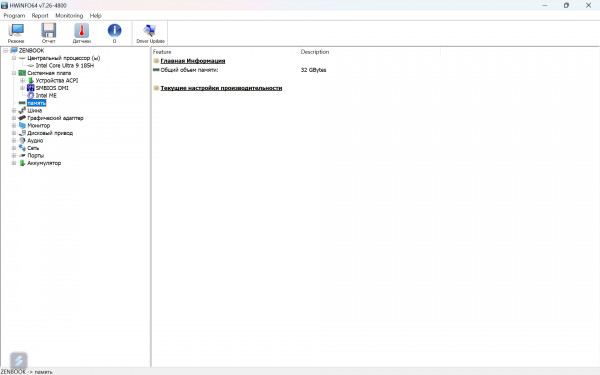The height and width of the screenshot is (375, 600).
Task: Open the Help menu
Action: (x=96, y=16)
